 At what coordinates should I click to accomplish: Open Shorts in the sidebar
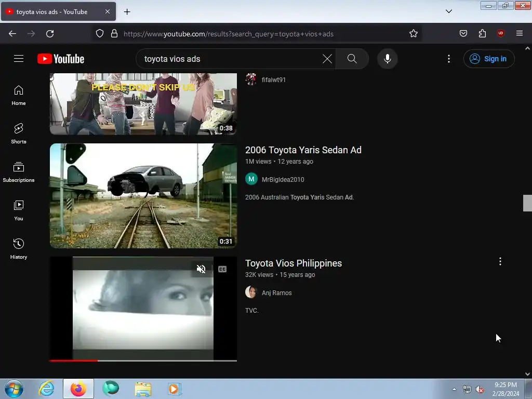click(19, 134)
